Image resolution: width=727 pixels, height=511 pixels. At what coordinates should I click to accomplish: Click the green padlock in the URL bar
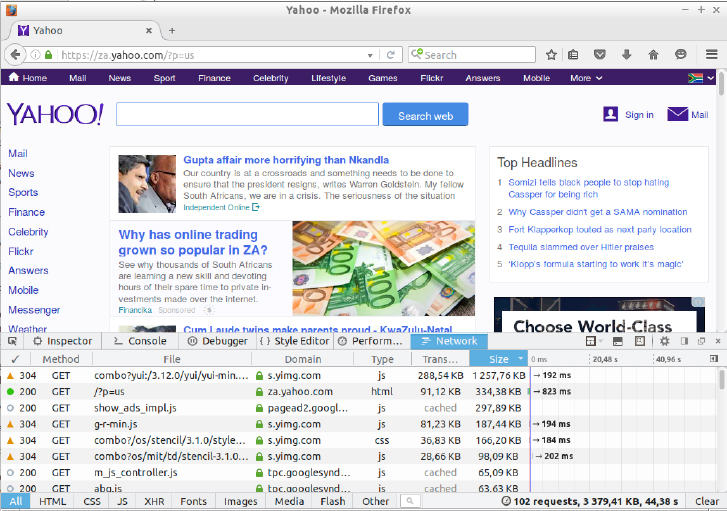[48, 55]
